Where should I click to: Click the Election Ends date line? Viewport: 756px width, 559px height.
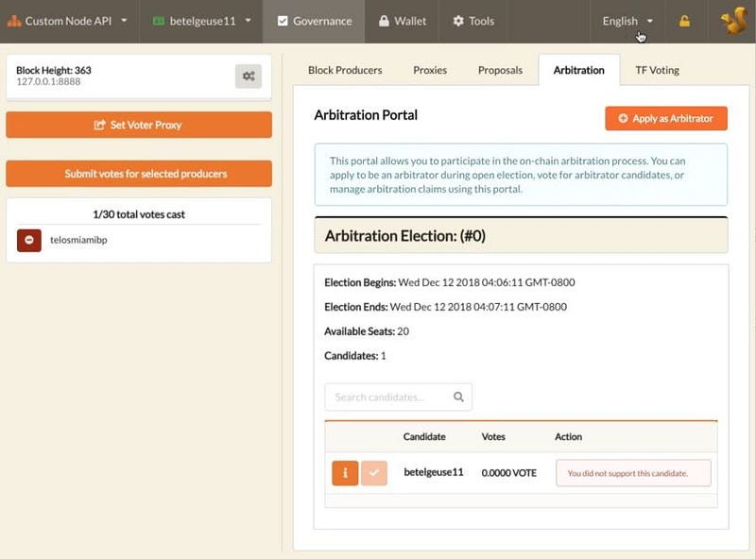pyautogui.click(x=445, y=307)
